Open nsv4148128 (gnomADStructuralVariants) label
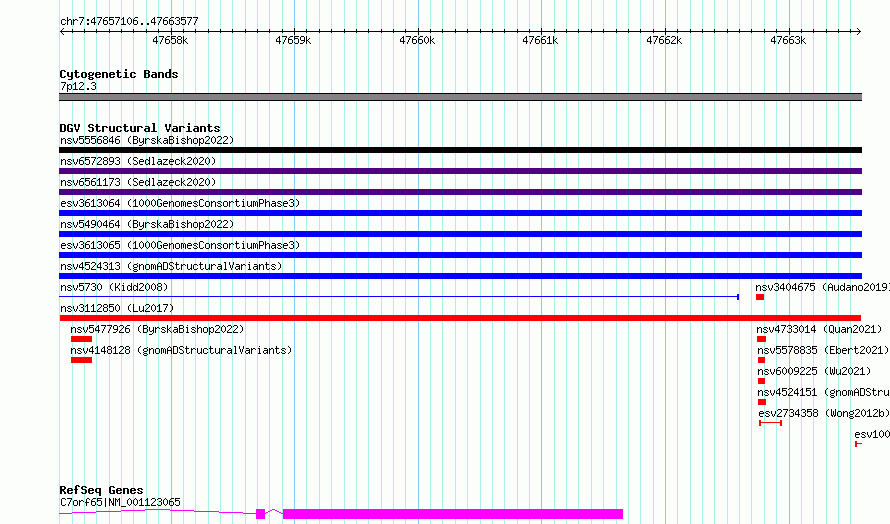The image size is (890, 524). point(181,350)
